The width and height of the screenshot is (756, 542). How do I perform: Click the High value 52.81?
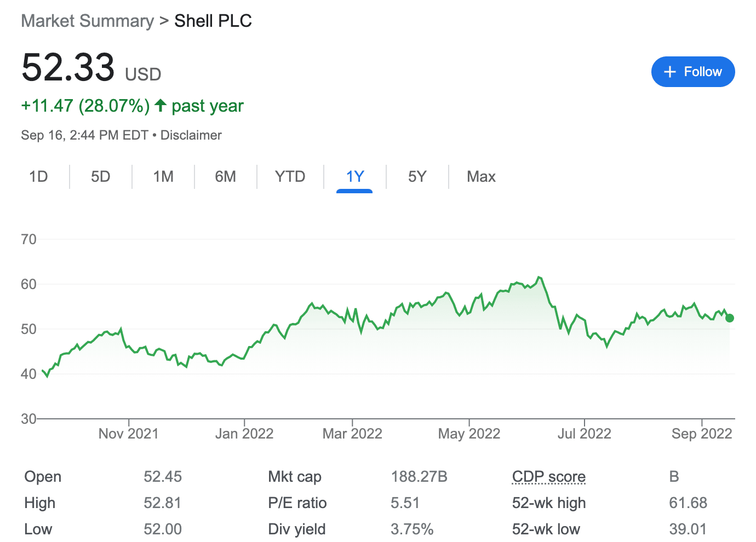coord(163,503)
